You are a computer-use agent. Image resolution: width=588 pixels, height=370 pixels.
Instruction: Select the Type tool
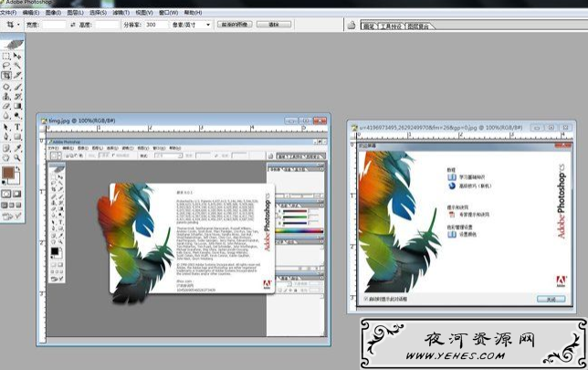[17, 127]
